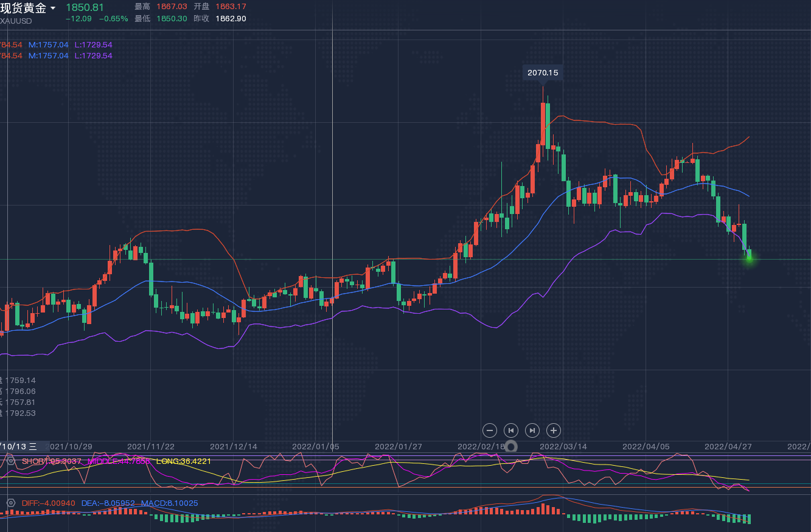Jump to the earliest chart data
The width and height of the screenshot is (811, 532).
tap(511, 430)
